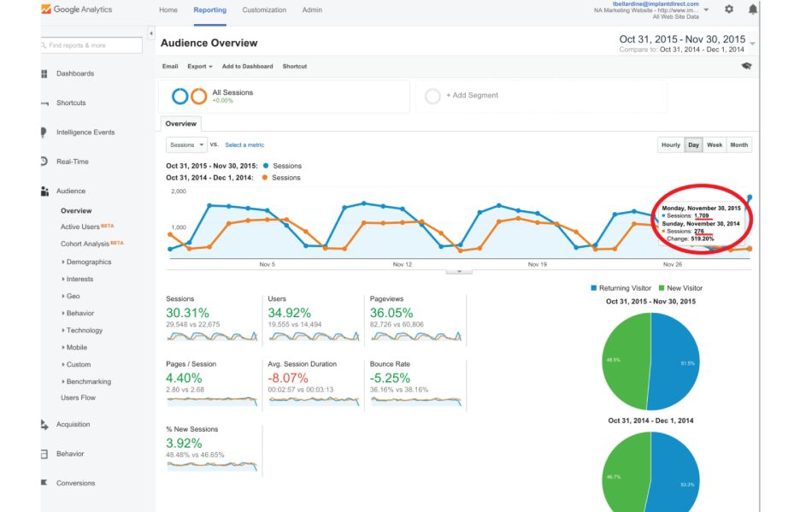Switch to the Customization tab
Screen dimensions: 812x512
pyautogui.click(x=264, y=9)
